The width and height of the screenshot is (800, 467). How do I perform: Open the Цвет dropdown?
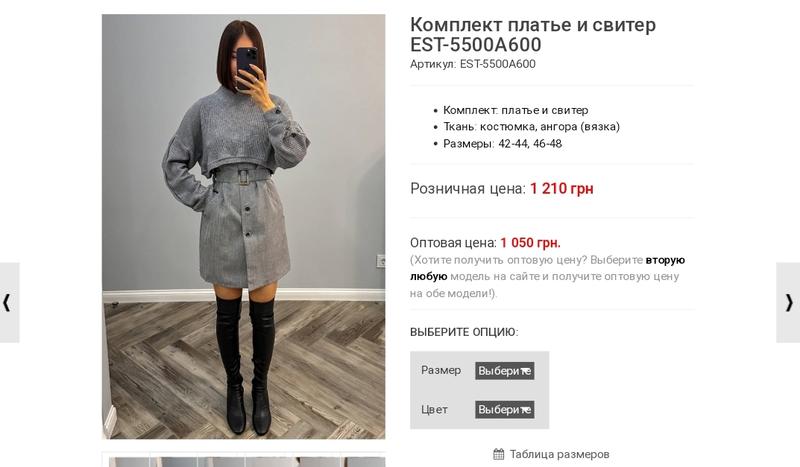click(505, 409)
